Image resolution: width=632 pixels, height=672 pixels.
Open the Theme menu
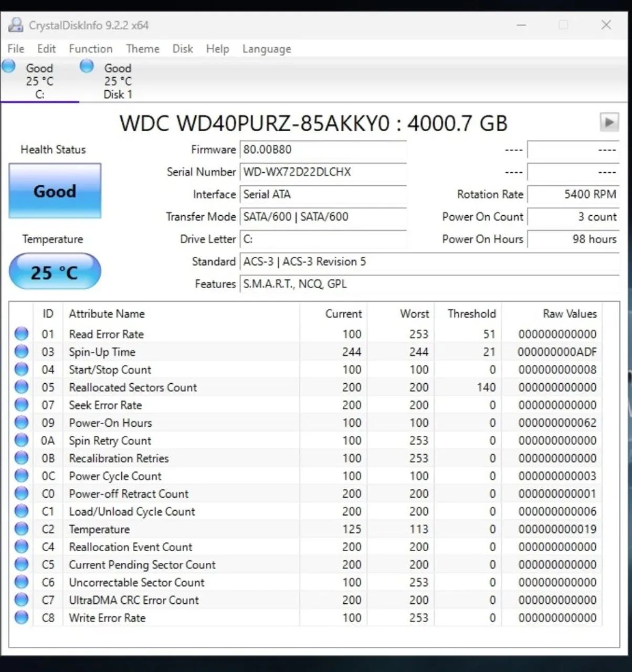(143, 49)
